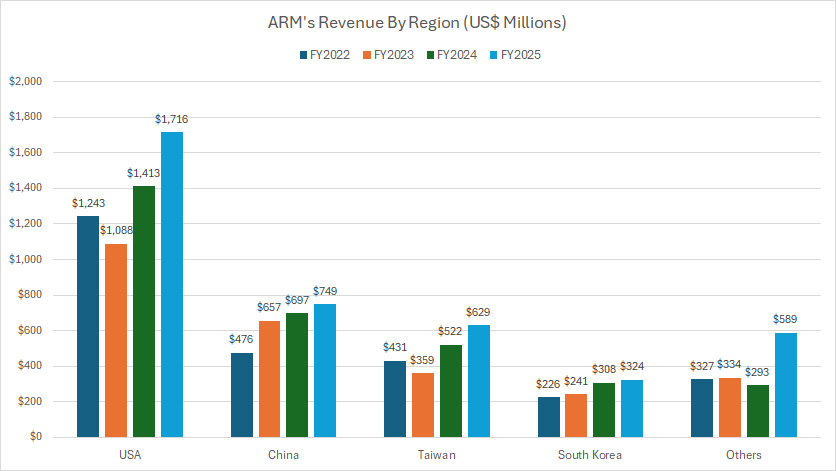Image resolution: width=836 pixels, height=471 pixels.
Task: Click the China FY2023 orange bar
Action: pyautogui.click(x=269, y=379)
